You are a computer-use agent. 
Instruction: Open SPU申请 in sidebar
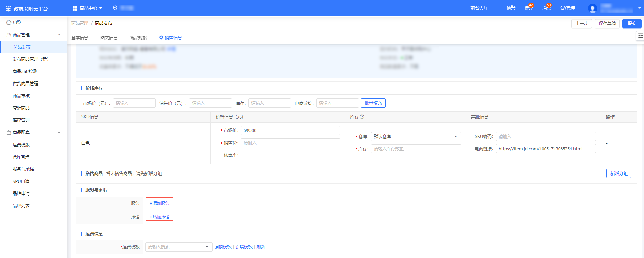point(21,181)
